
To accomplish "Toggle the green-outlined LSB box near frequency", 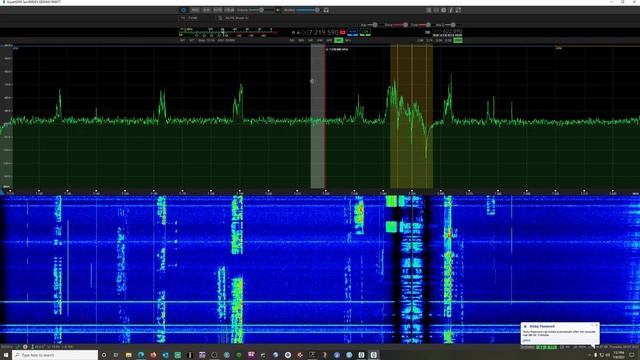I will (365, 32).
